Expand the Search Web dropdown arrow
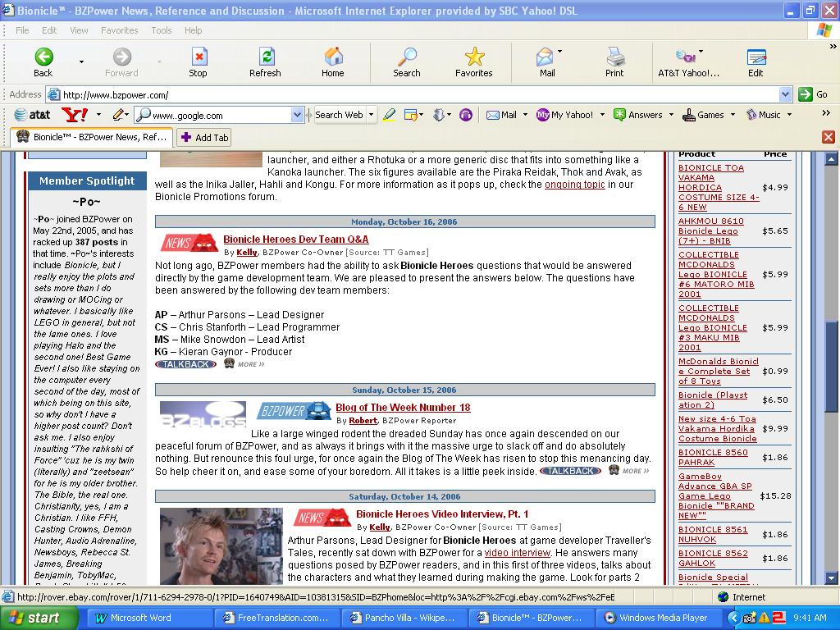This screenshot has height=630, width=840. point(371,115)
